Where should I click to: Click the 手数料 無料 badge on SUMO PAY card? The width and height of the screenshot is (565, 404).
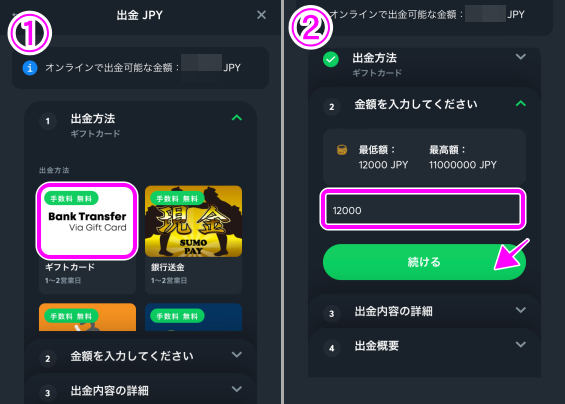coord(177,198)
